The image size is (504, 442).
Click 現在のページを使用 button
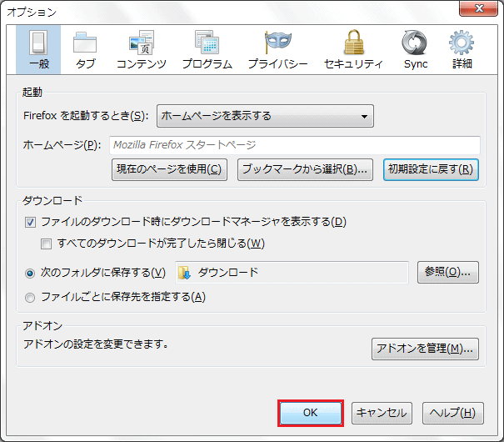[169, 169]
